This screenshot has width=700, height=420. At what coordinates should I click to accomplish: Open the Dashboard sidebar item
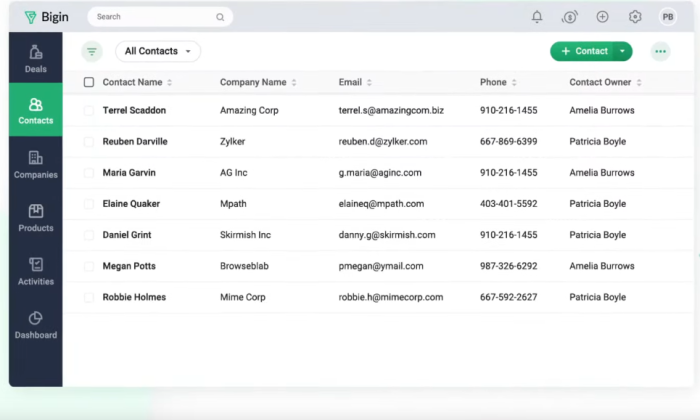click(x=36, y=325)
